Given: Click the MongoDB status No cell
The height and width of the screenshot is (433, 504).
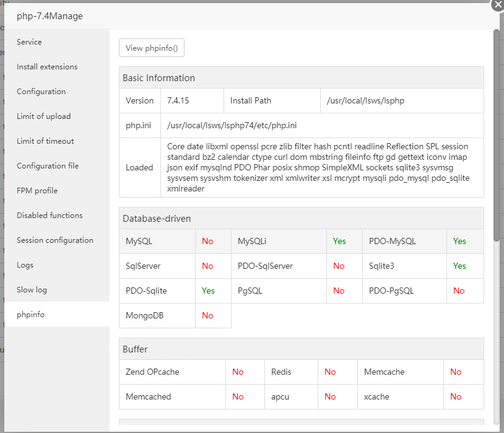Looking at the screenshot, I should pyautogui.click(x=207, y=316).
